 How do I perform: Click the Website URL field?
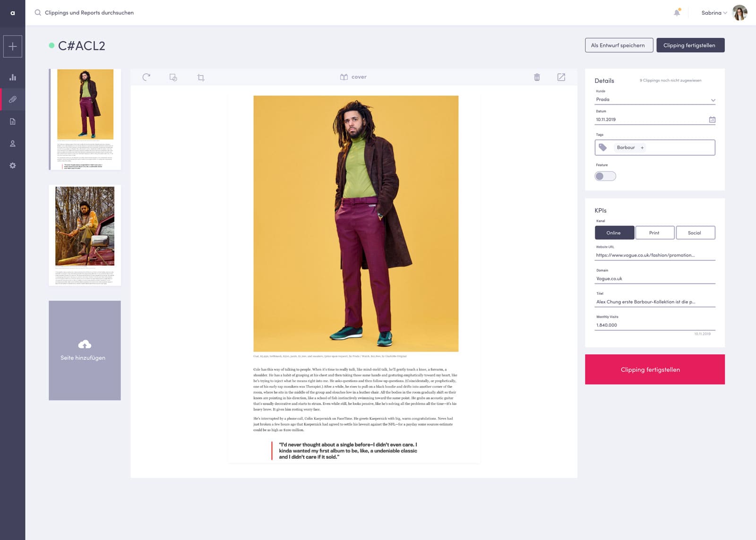[655, 255]
